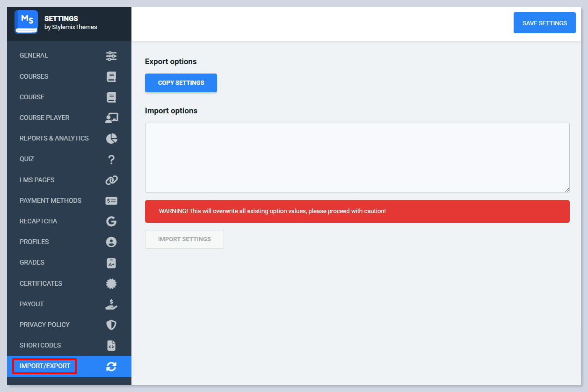Image resolution: width=588 pixels, height=392 pixels.
Task: Click the MS Settings logo
Action: click(x=26, y=22)
